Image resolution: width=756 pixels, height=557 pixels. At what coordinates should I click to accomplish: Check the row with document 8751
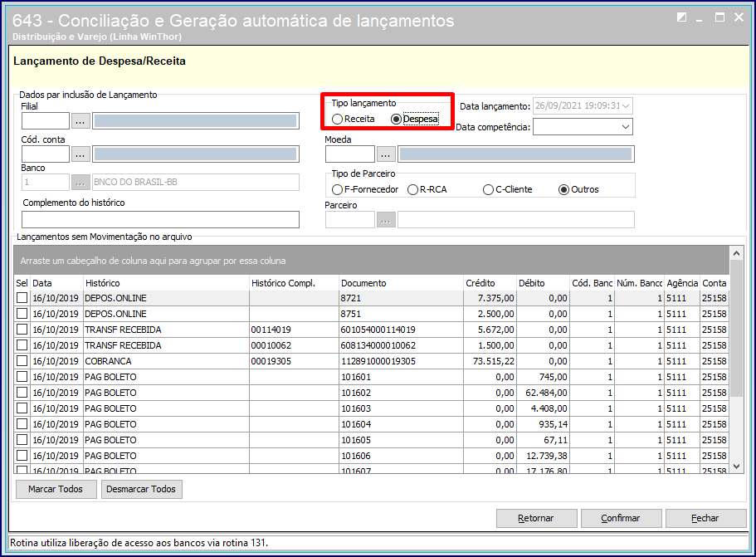22,314
